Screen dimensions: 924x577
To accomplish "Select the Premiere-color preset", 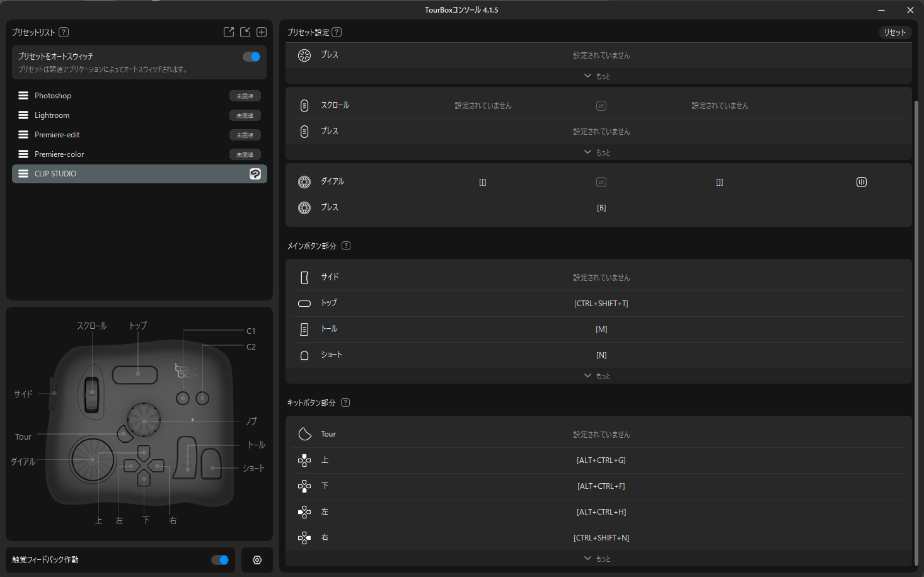I will tap(139, 154).
